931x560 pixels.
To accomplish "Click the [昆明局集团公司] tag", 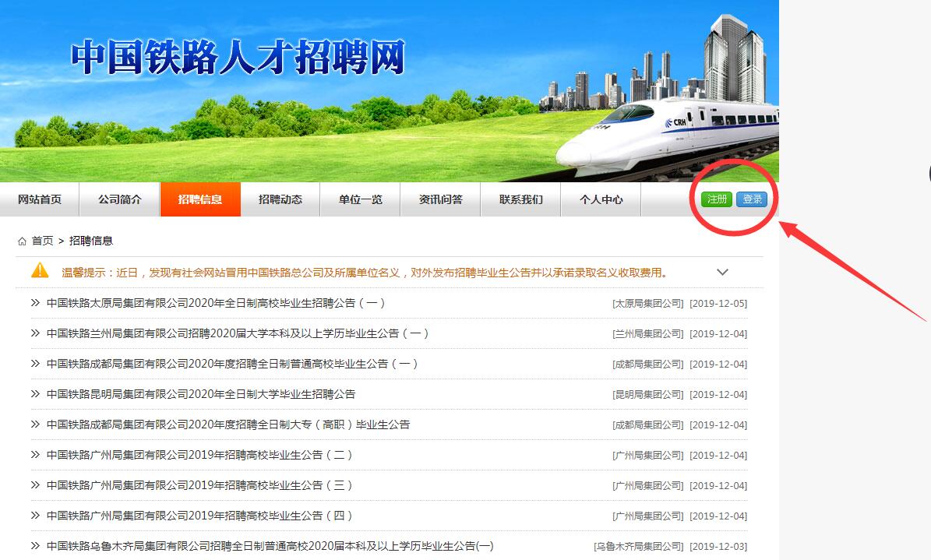I will 647,394.
